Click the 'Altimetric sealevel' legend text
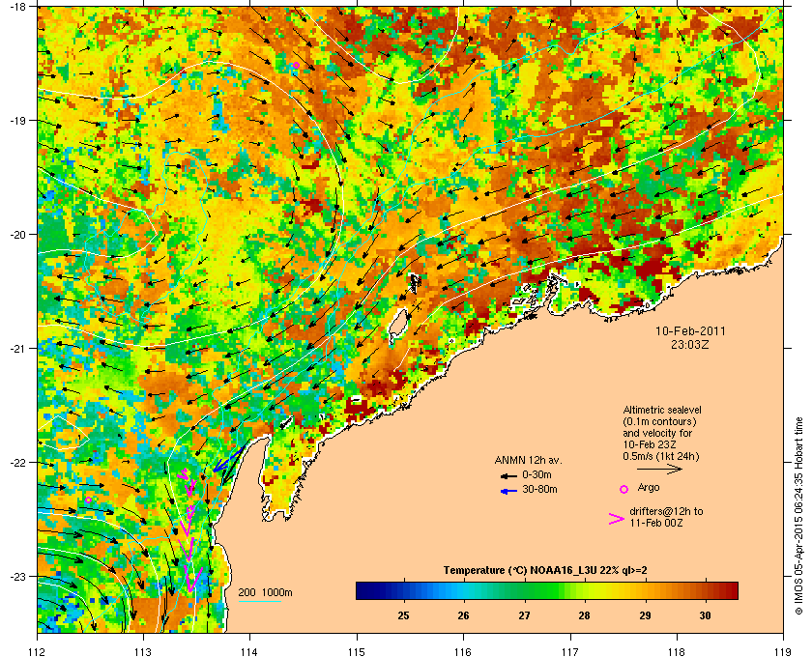The width and height of the screenshot is (812, 657). [662, 410]
